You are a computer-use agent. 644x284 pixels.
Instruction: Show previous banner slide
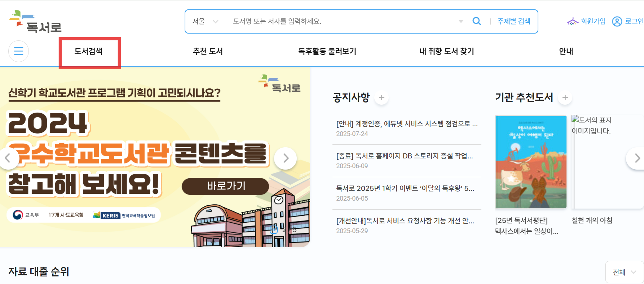pos(7,158)
